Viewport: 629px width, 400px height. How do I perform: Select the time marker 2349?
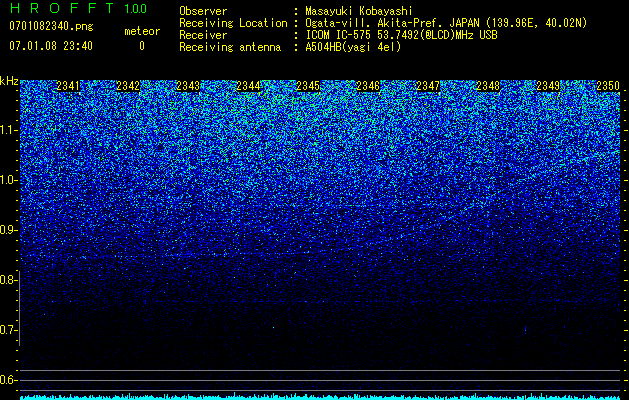pos(548,86)
